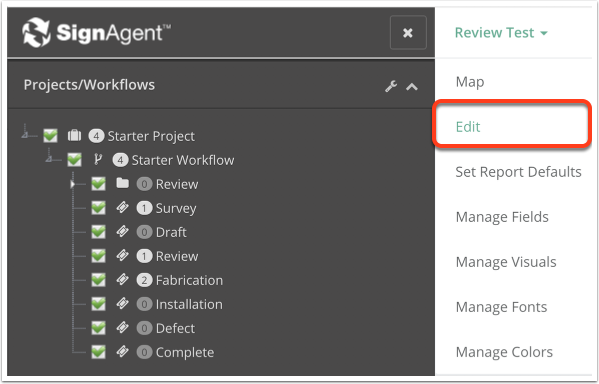Click the count badge 1 on Survey
Viewport: 599px width, 384px height.
pyautogui.click(x=144, y=208)
